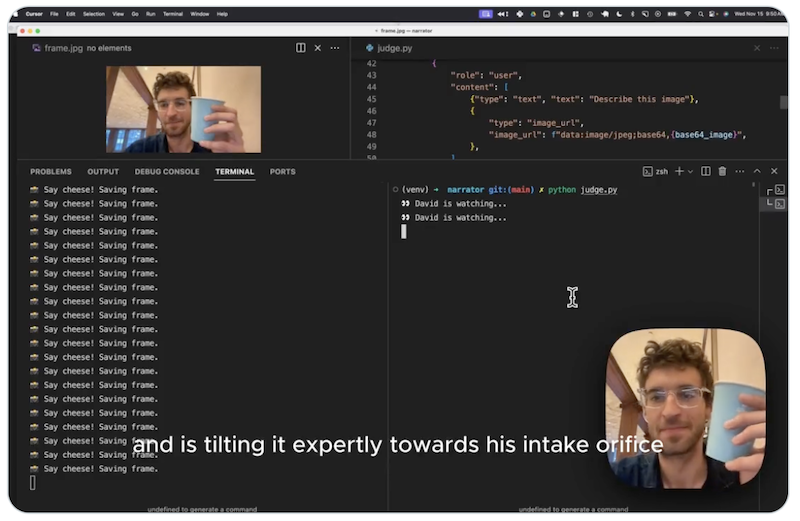Close the frame.jpg tab
The height and width of the screenshot is (521, 800).
tap(318, 48)
